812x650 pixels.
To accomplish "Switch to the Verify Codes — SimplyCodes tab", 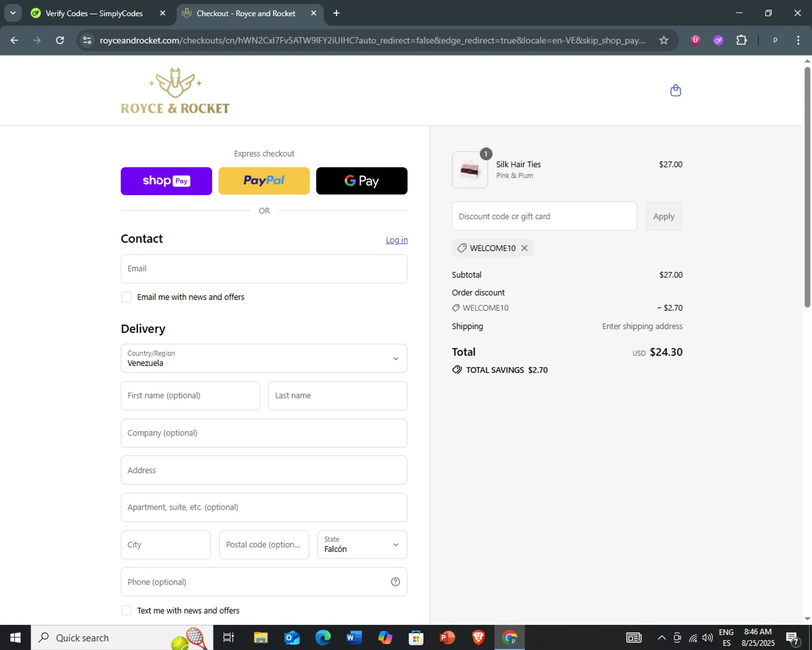I will 94,13.
